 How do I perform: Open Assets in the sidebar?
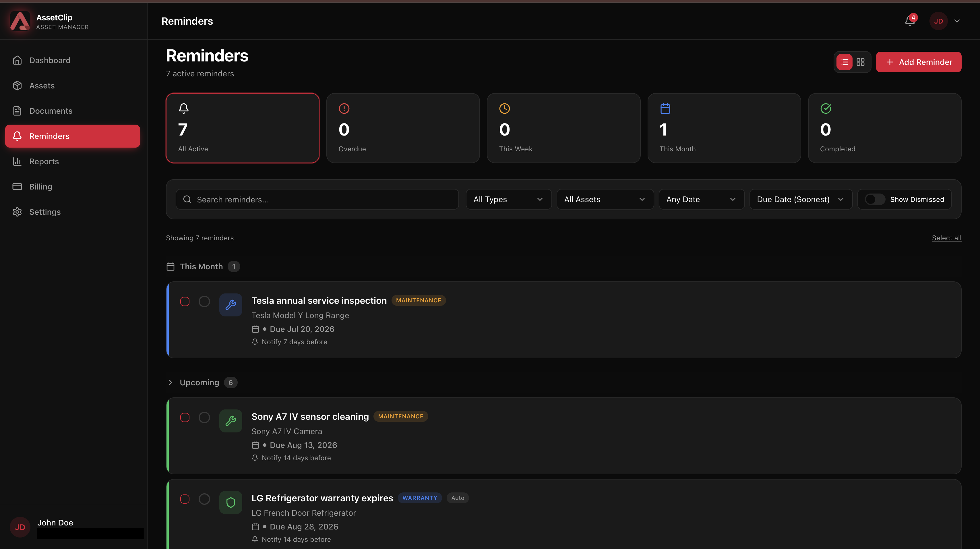[x=73, y=86]
